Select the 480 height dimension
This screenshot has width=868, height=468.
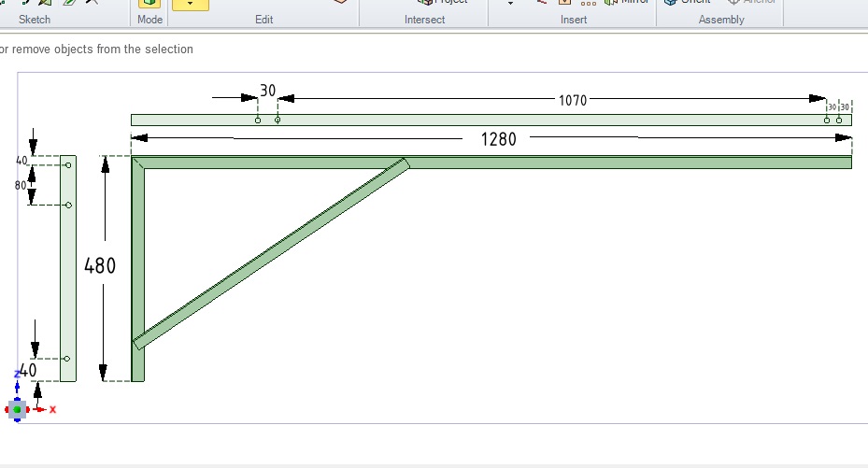point(100,265)
